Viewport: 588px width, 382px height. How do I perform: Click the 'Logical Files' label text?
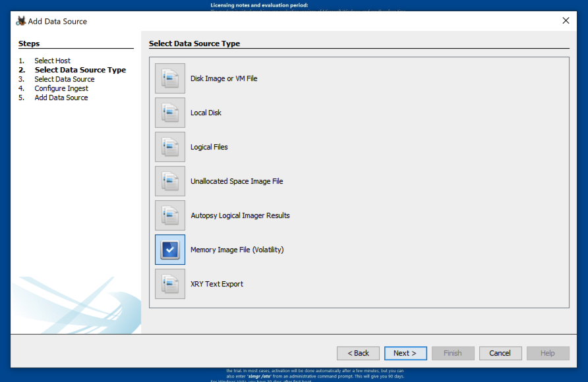pyautogui.click(x=209, y=147)
